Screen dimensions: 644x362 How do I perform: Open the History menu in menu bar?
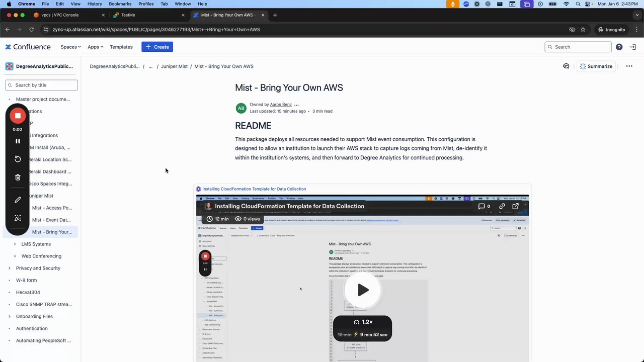pyautogui.click(x=95, y=4)
